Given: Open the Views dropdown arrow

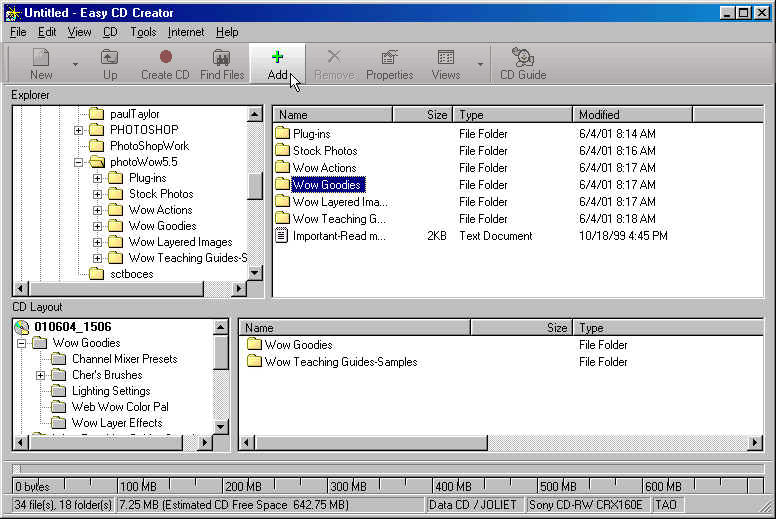Looking at the screenshot, I should [x=480, y=64].
